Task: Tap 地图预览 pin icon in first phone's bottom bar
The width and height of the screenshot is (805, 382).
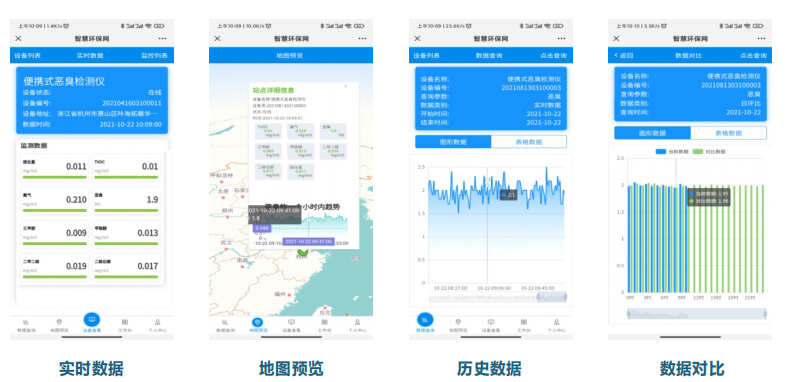Action: pyautogui.click(x=59, y=322)
